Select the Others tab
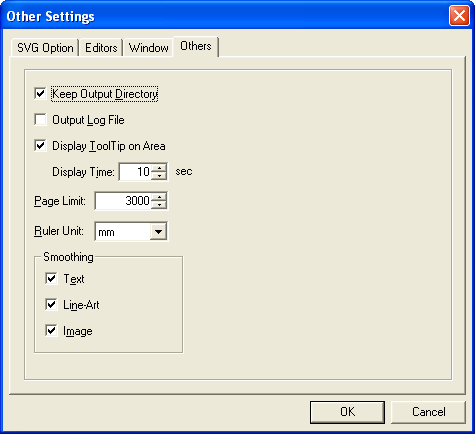 [196, 46]
